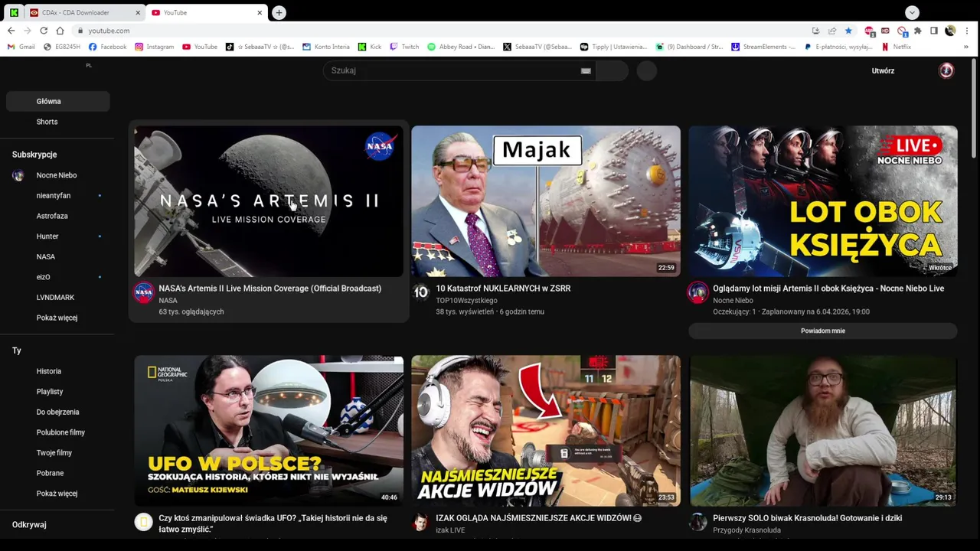Click the Szukaj search input field
Image resolution: width=980 pixels, height=551 pixels.
[x=458, y=70]
